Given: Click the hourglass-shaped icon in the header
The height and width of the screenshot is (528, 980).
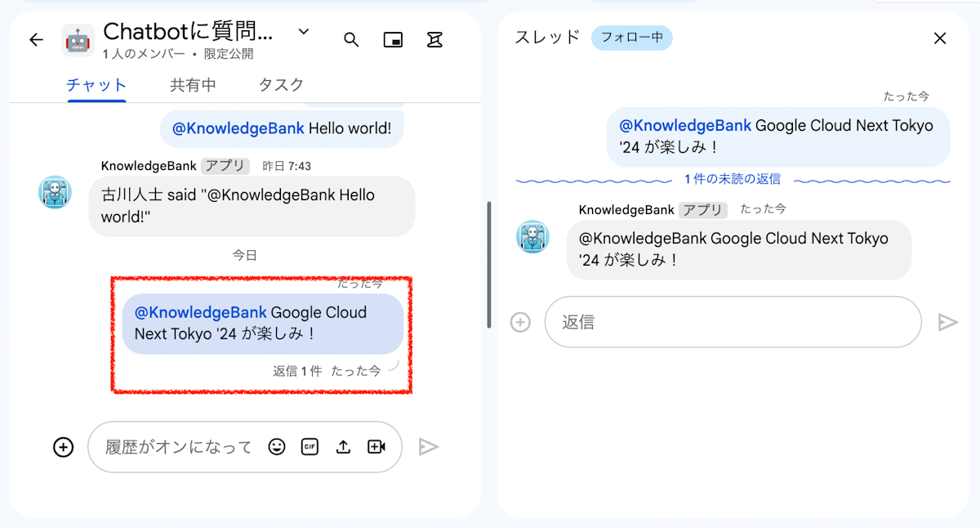Looking at the screenshot, I should click(x=434, y=40).
